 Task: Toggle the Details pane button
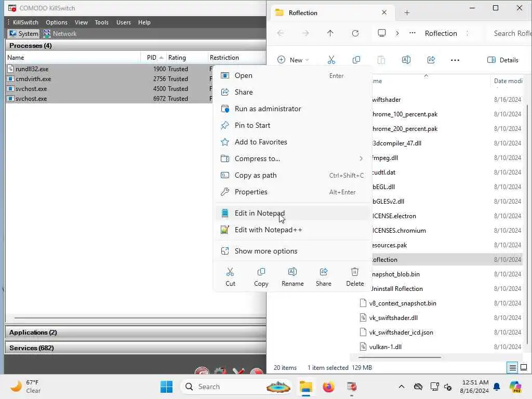pos(502,60)
